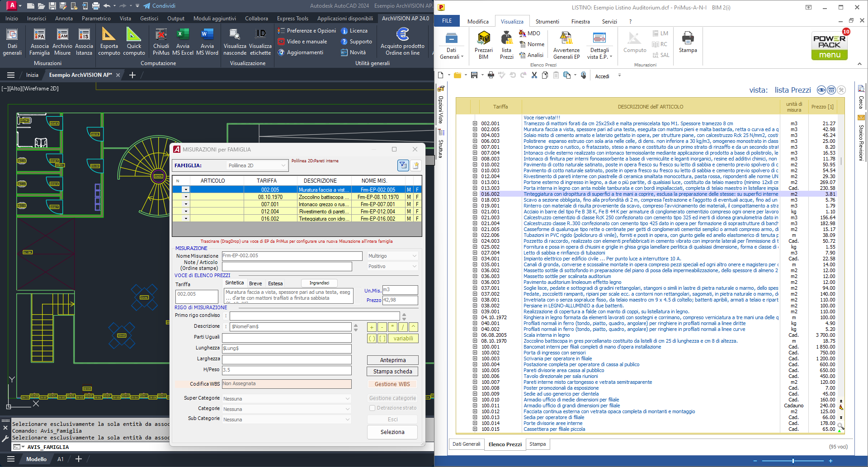
Task: Click the Save floppy icon in PriMus toolbar
Action: (x=474, y=75)
